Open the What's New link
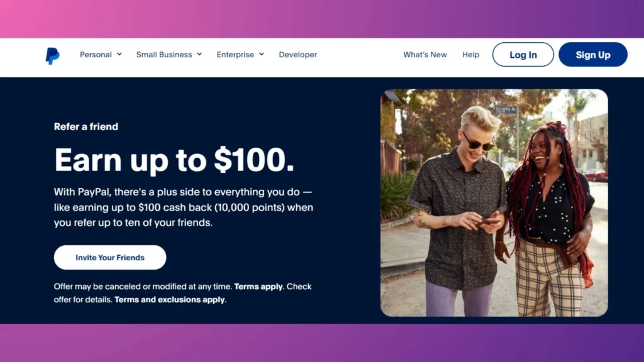Viewport: 644px width, 362px height. [425, 55]
